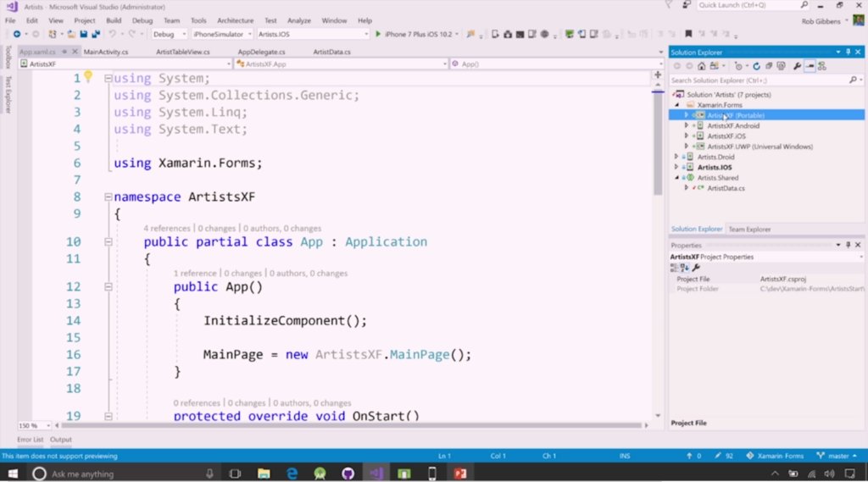Click the View Class Diagram icon in Solution Explorer
The height and width of the screenshot is (482, 868).
pos(822,66)
